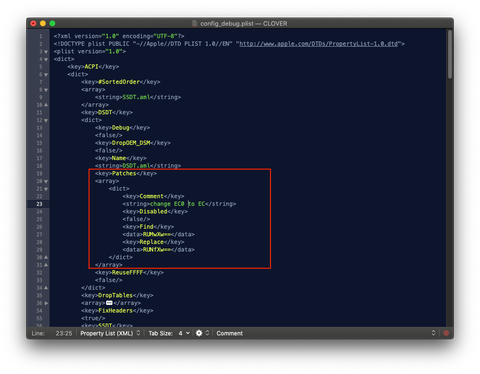Click the Debug key text
The image size is (480, 374).
pos(120,128)
